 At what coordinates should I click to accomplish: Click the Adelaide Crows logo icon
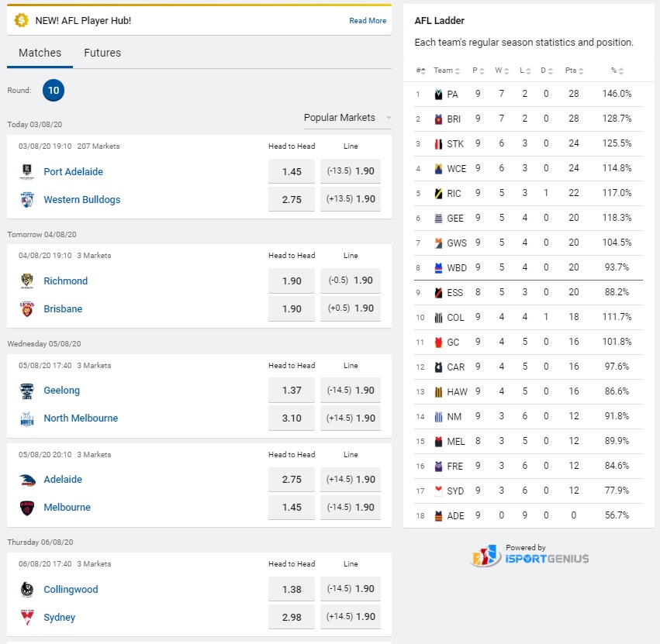tap(27, 480)
